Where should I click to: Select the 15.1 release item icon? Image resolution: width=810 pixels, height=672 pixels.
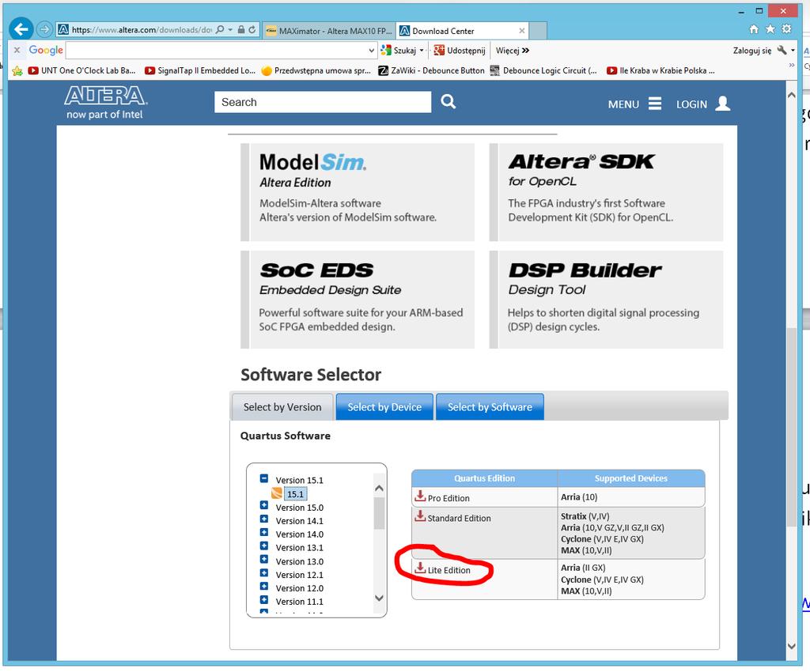[x=277, y=493]
